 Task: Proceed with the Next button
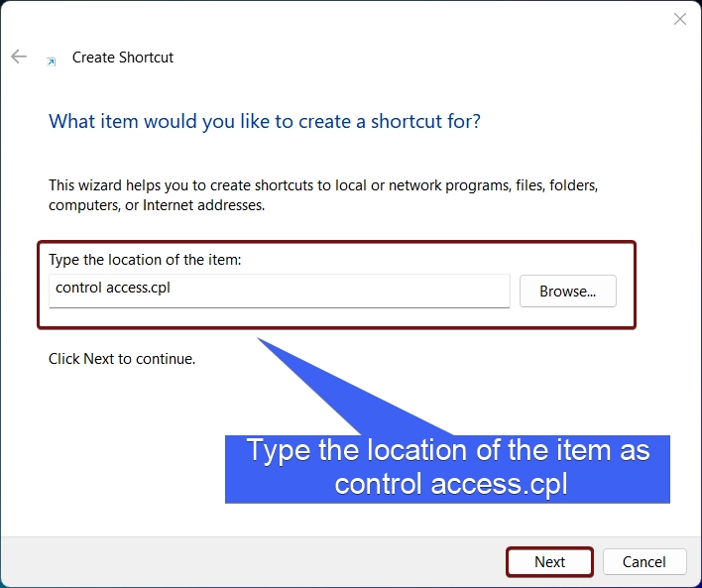click(x=549, y=561)
